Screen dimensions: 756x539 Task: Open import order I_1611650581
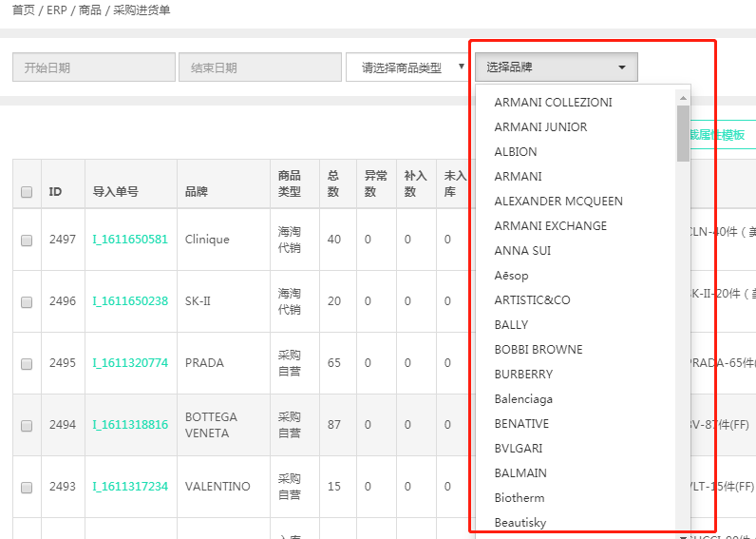click(x=130, y=240)
